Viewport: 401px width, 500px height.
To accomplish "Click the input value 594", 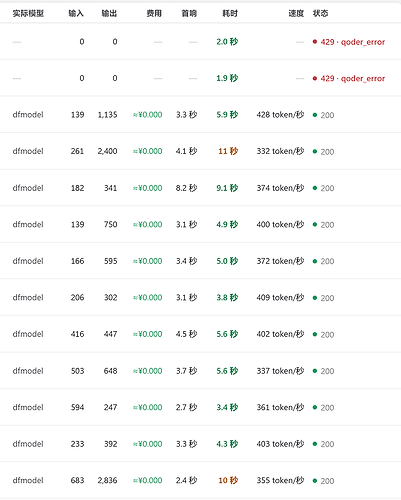I will tap(77, 407).
